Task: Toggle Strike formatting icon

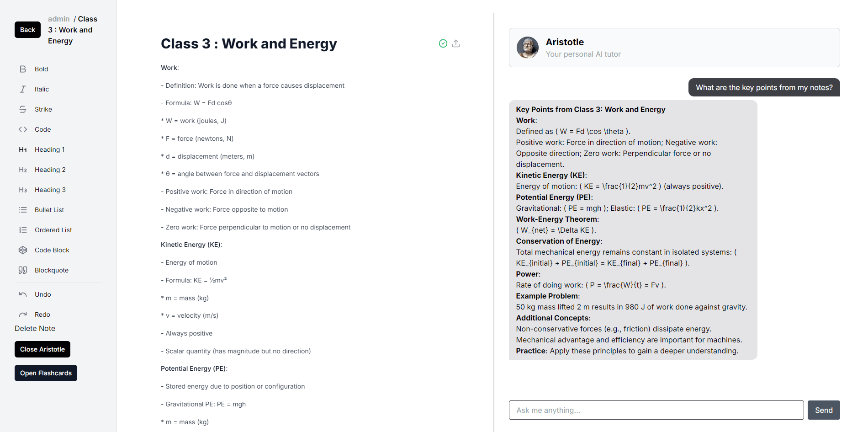Action: tap(23, 109)
